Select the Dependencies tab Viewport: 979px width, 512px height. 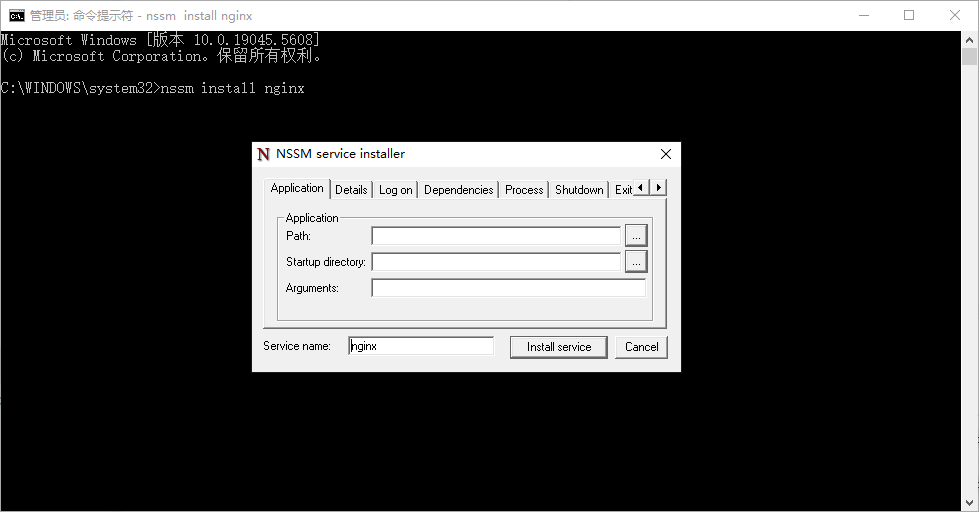(458, 190)
